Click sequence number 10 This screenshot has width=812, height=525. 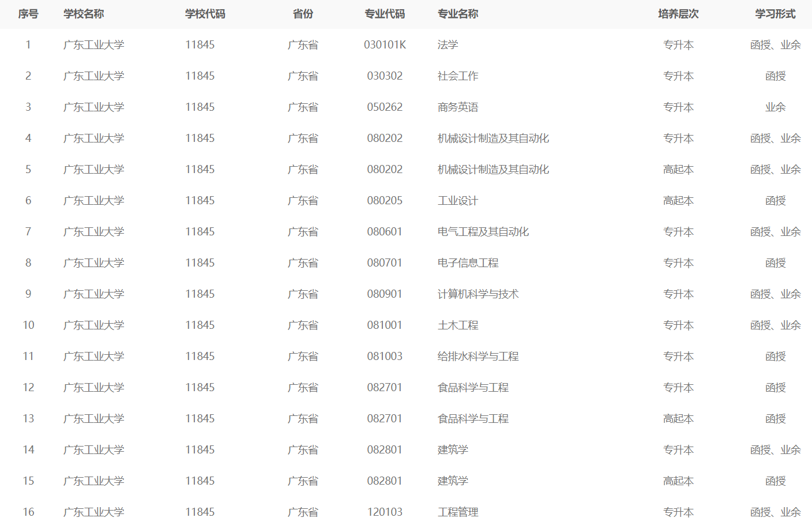28,325
